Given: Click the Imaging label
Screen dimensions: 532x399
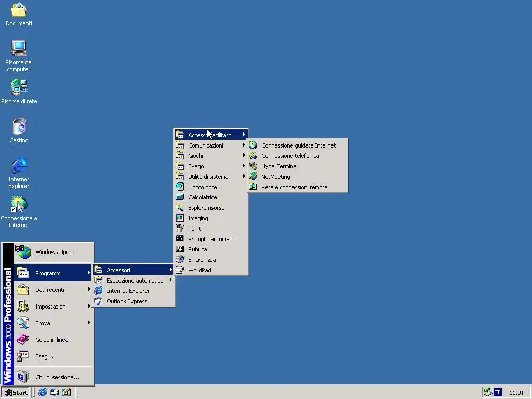Looking at the screenshot, I should [x=198, y=218].
